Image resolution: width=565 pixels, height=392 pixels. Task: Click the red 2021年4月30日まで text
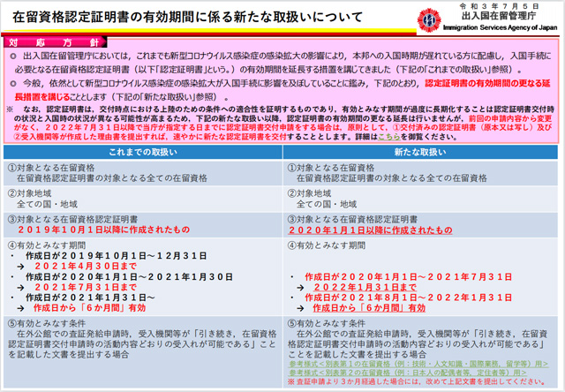point(86,267)
